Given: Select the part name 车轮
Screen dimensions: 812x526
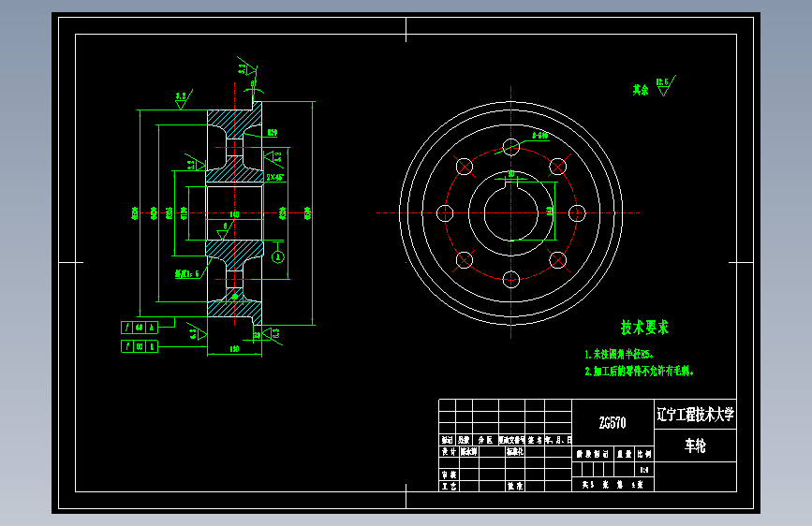Looking at the screenshot, I should [x=695, y=446].
